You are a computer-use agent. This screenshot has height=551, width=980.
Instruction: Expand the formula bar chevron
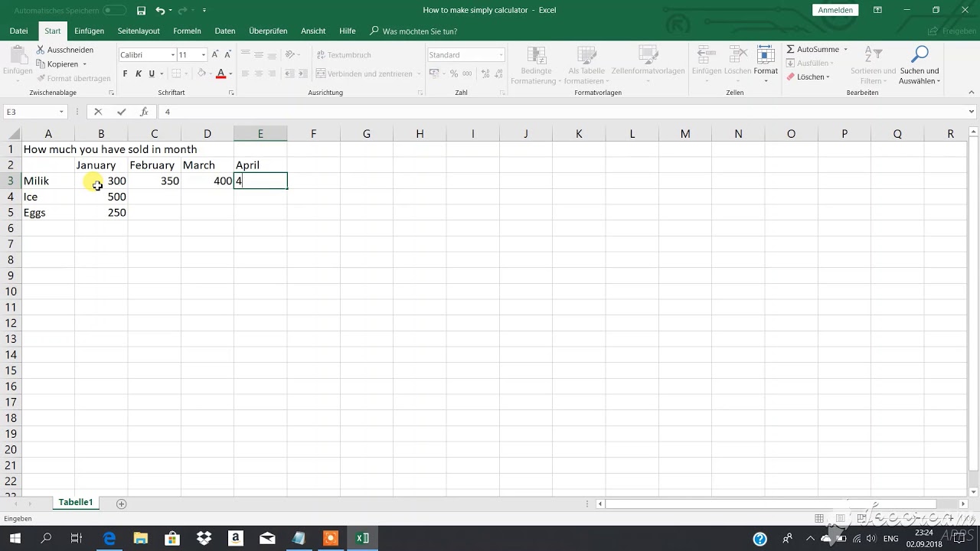pos(972,112)
